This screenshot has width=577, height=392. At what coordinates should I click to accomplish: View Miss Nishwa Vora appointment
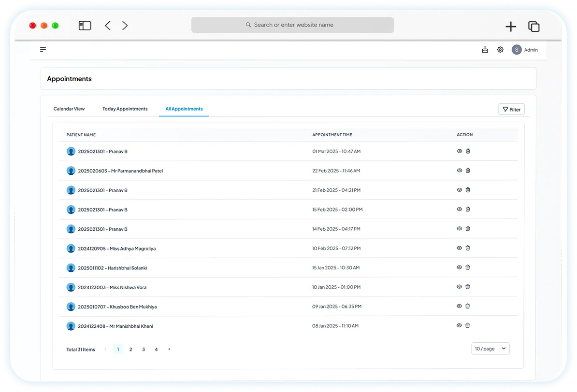tap(459, 287)
